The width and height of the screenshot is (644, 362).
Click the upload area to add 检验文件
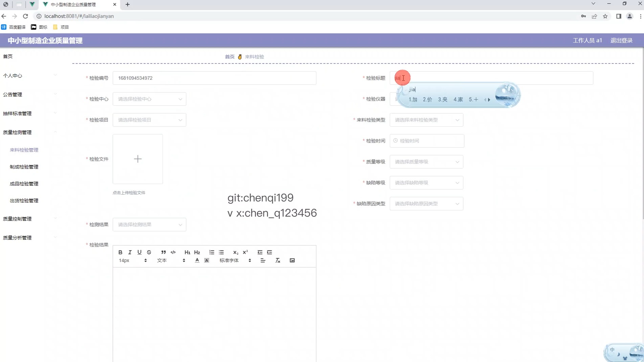[137, 159]
